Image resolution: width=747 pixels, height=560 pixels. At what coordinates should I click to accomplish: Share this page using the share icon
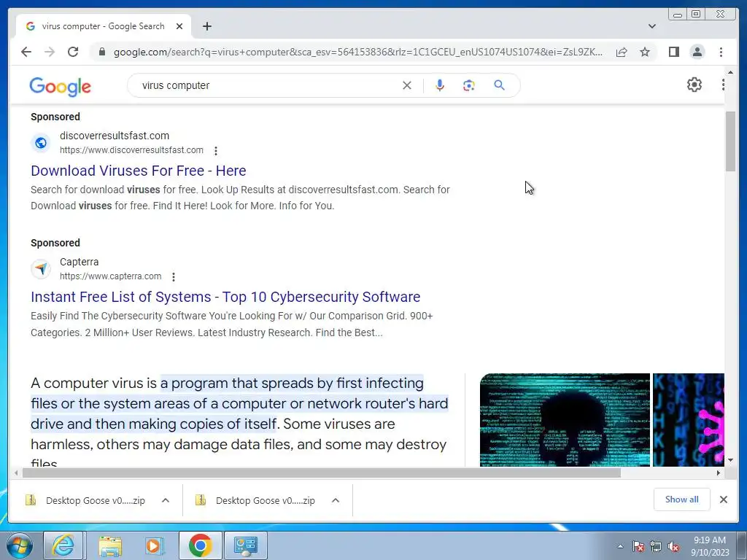pyautogui.click(x=622, y=52)
